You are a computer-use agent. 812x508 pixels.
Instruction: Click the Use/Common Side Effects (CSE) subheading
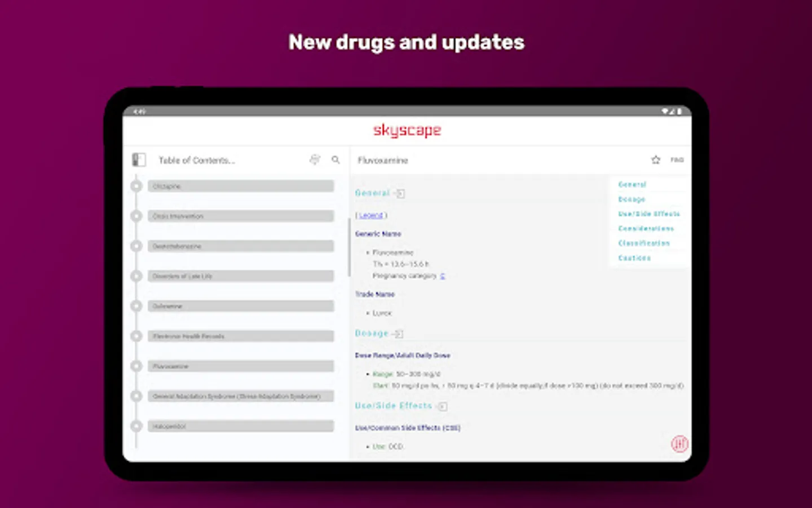coord(408,428)
